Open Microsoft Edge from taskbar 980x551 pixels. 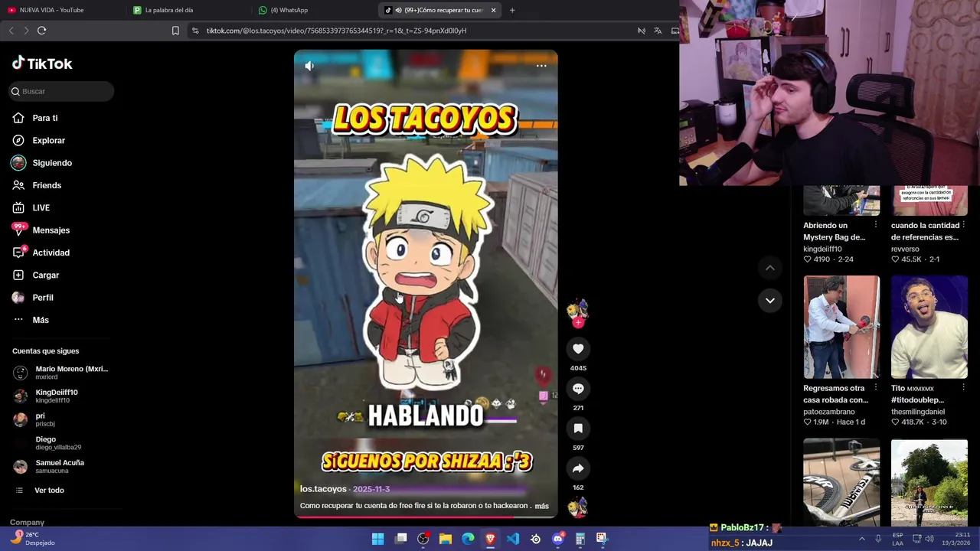point(468,539)
